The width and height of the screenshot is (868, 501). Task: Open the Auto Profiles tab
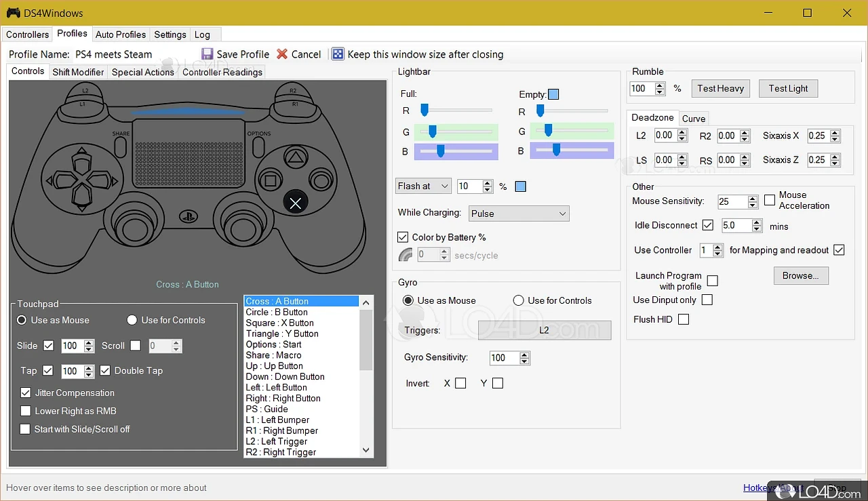tap(121, 35)
